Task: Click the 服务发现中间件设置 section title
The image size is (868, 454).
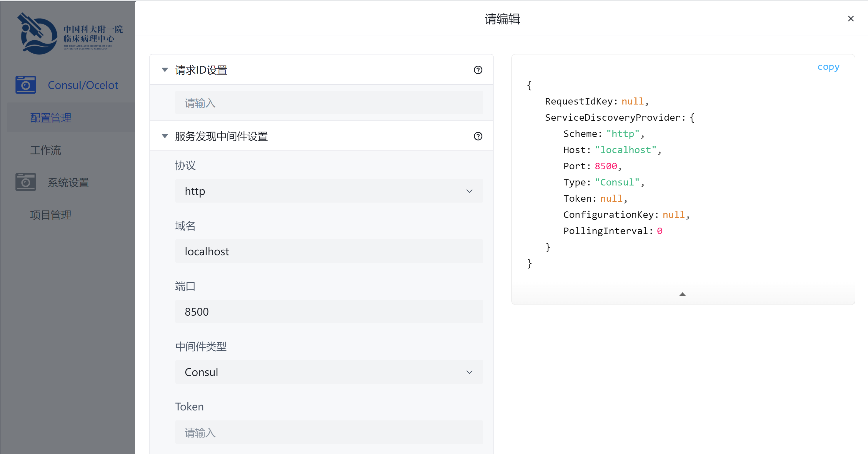Action: [x=221, y=136]
